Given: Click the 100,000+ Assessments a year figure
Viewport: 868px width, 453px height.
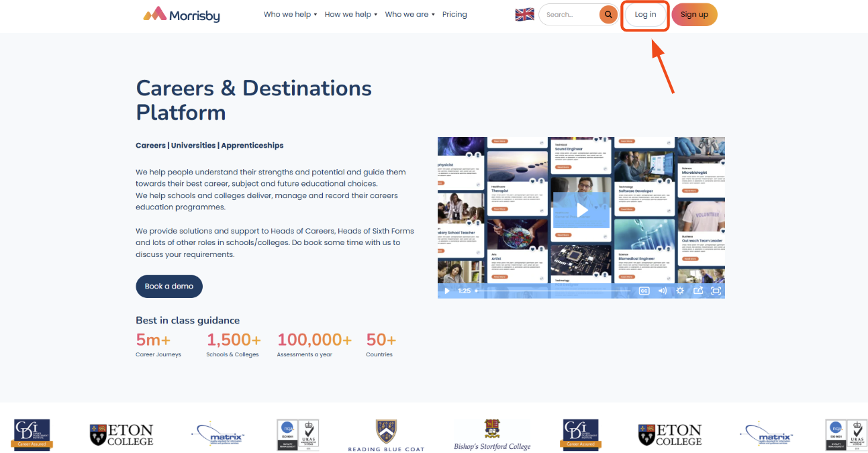Looking at the screenshot, I should click(x=314, y=345).
